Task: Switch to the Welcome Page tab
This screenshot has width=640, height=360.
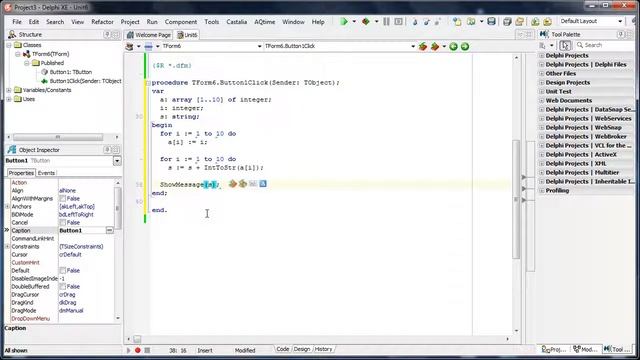Action: tap(149, 35)
